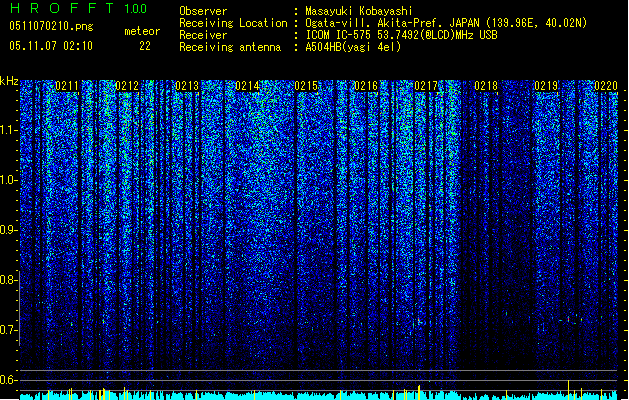This screenshot has width=629, height=400.
Task: Click the meteor label
Action: point(142,31)
